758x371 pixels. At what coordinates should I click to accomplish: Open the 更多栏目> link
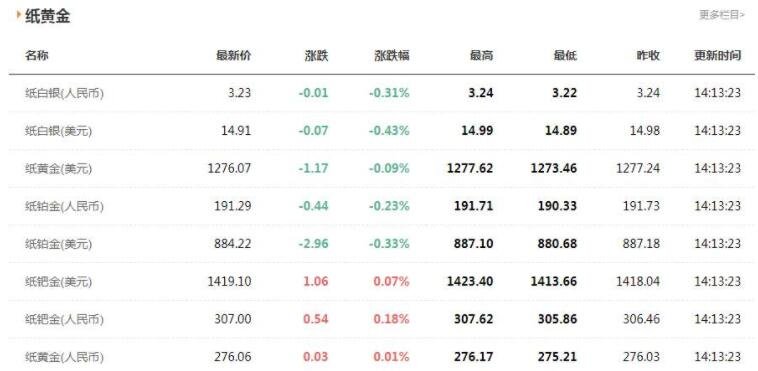point(722,15)
